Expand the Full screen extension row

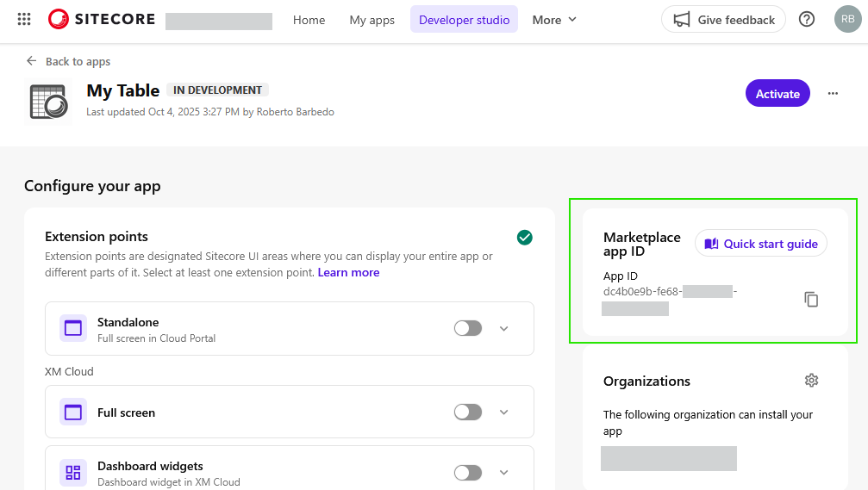tap(504, 412)
